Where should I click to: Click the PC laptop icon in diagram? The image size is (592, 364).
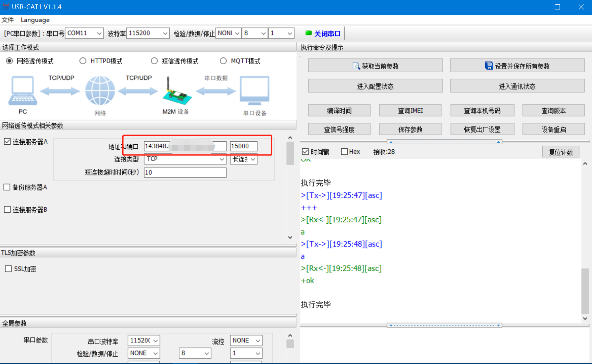[x=23, y=90]
